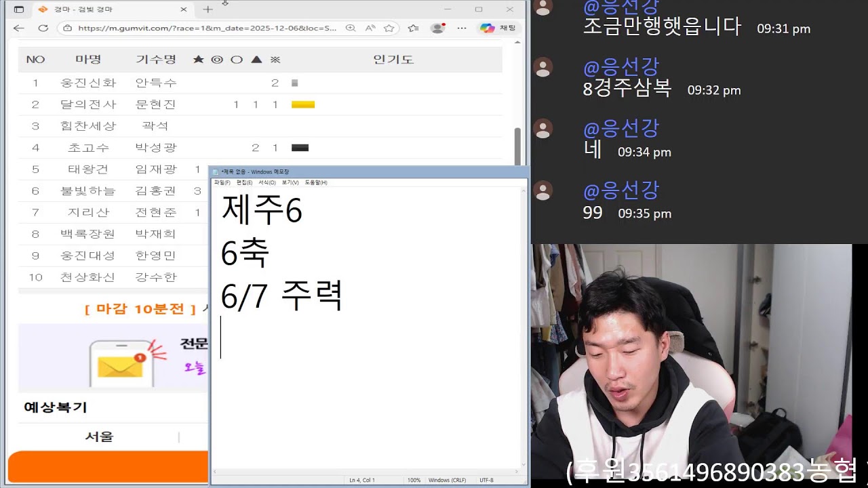Viewport: 868px width, 488px height.
Task: Click the Notepad text line 6/7 주력
Action: (x=281, y=296)
